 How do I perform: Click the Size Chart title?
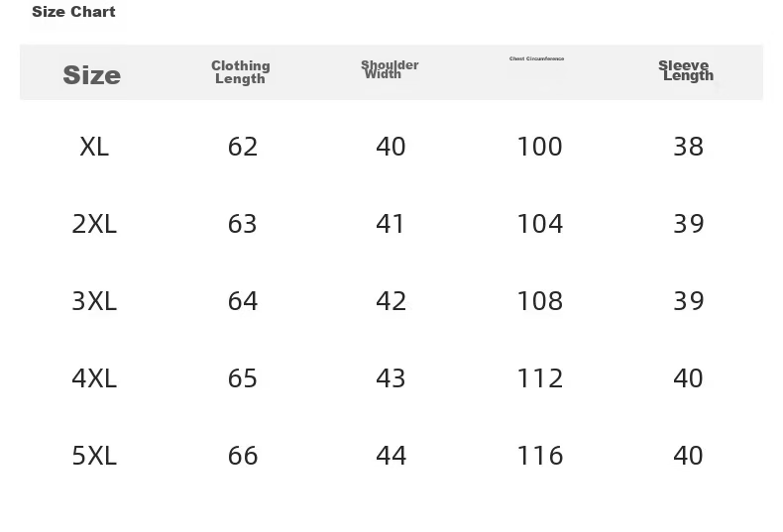(73, 12)
